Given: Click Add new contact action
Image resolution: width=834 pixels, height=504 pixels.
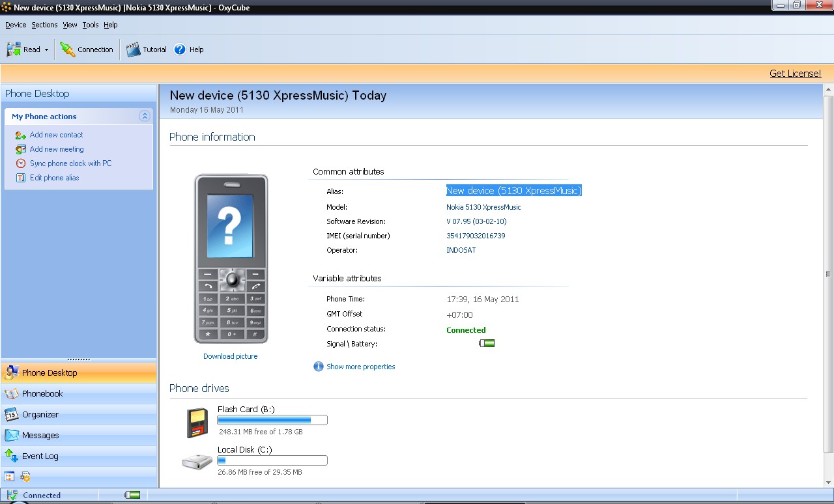Looking at the screenshot, I should click(x=57, y=135).
